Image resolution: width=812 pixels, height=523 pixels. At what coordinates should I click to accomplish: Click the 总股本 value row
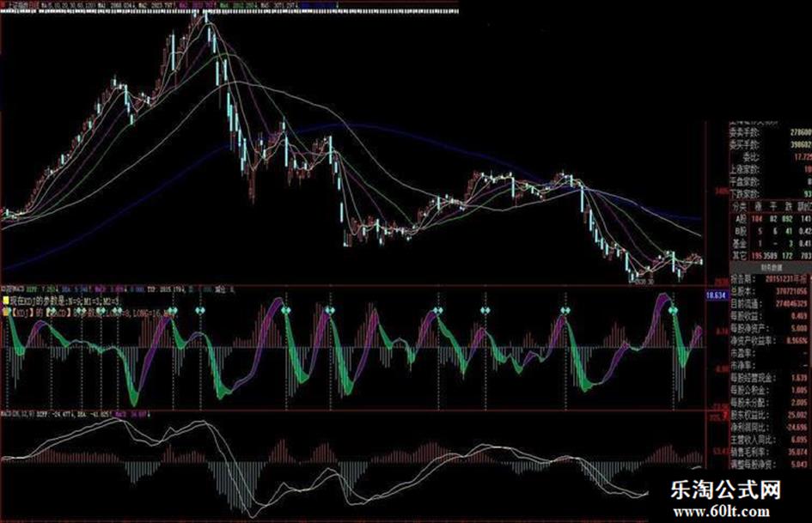771,291
